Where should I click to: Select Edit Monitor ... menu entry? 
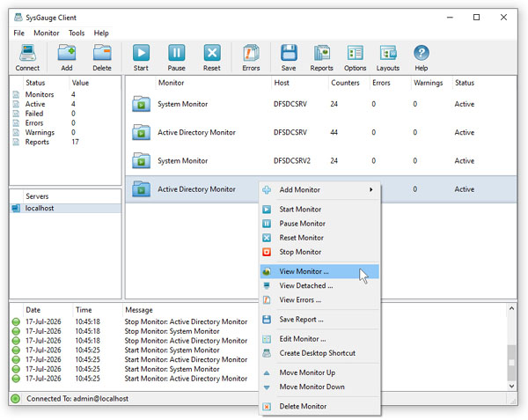319,339
